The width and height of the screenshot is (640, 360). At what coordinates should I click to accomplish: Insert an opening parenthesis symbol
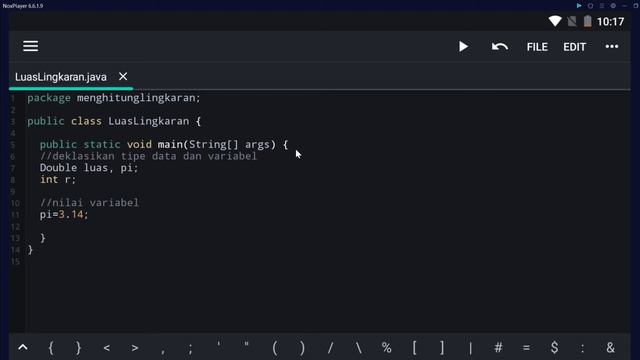click(275, 348)
